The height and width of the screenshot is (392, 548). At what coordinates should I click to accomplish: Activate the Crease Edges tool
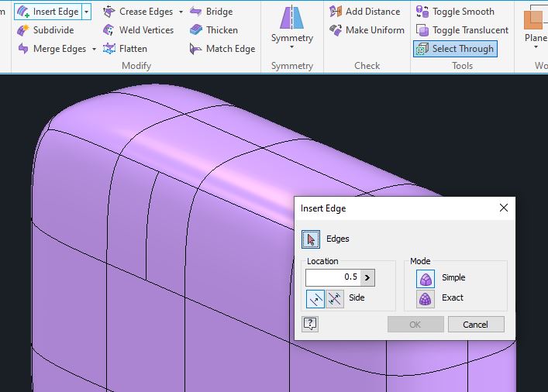point(138,12)
